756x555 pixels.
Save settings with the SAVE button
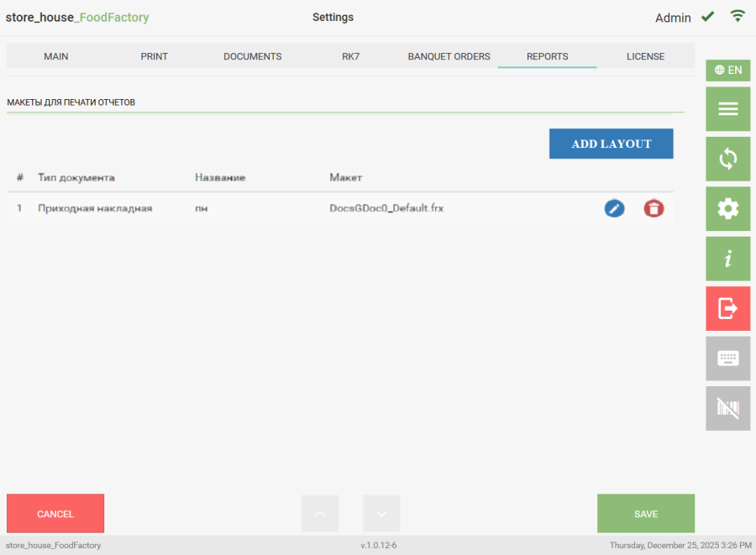[645, 513]
